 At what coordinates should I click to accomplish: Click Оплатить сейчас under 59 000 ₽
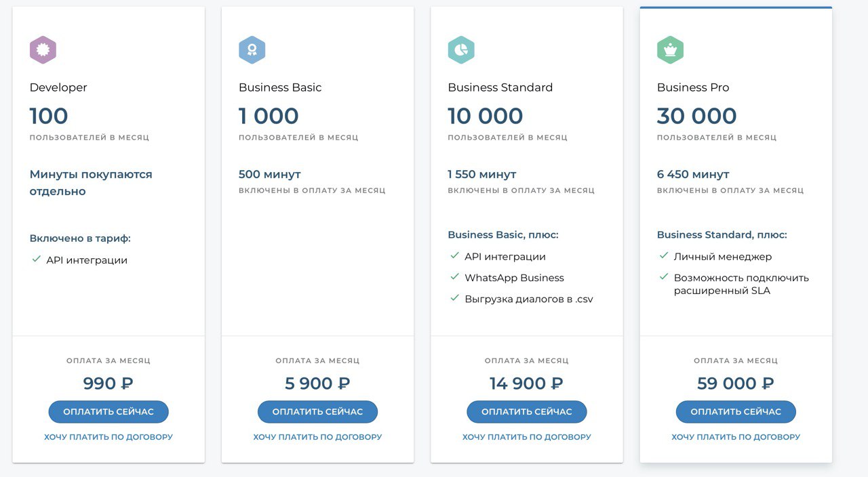coord(736,411)
